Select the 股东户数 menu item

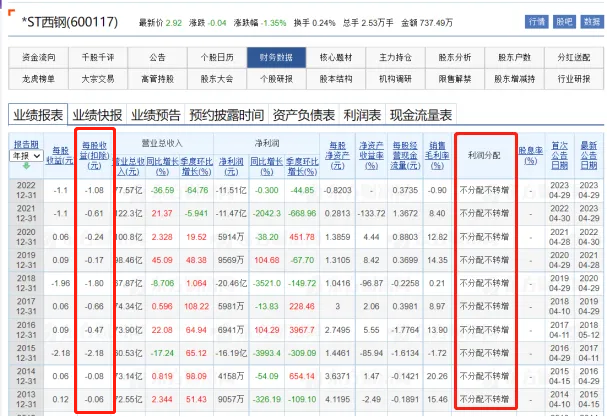pyautogui.click(x=514, y=58)
